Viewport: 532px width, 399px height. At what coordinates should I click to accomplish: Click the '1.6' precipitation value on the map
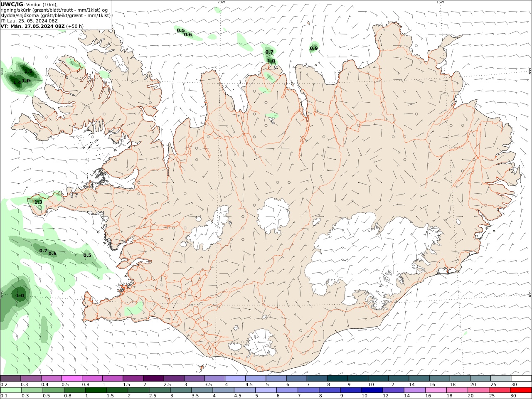(28, 71)
